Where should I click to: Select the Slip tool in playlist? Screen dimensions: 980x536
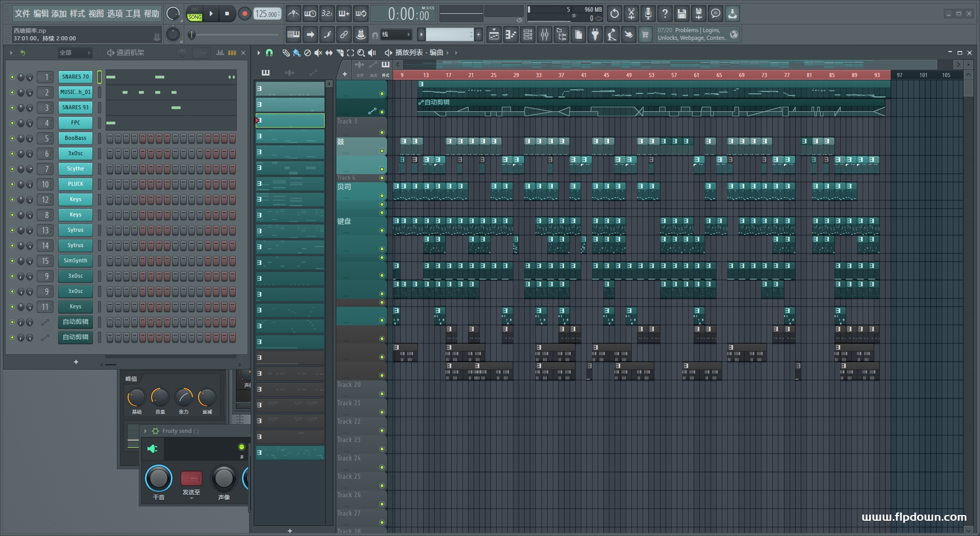pyautogui.click(x=329, y=53)
